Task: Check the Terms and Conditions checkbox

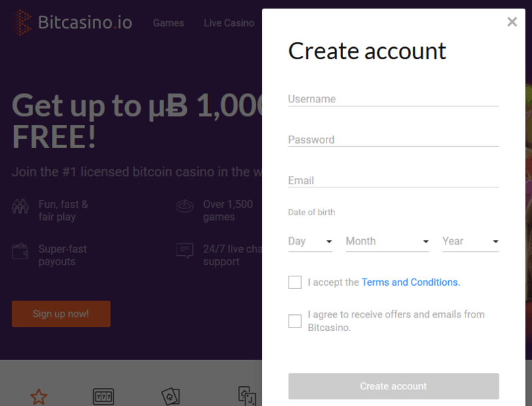Action: [295, 282]
